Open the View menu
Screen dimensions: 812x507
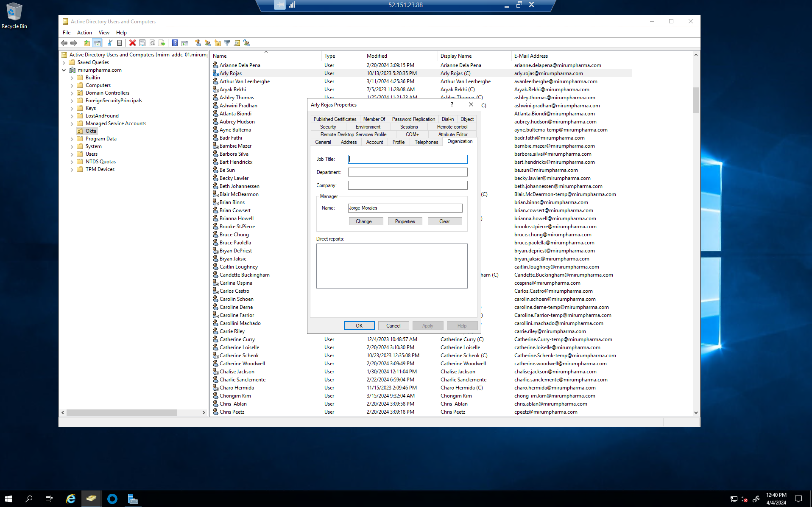(104, 33)
